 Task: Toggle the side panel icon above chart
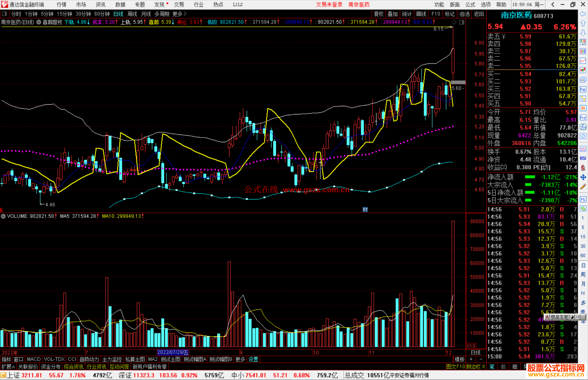462,22
